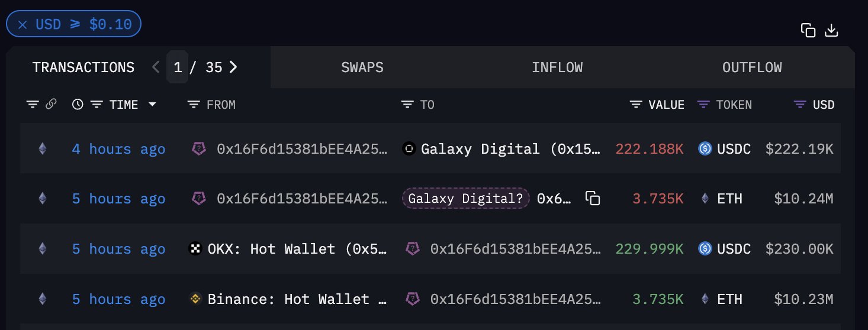The image size is (868, 330).
Task: Switch to the INFLOW tab
Action: coord(557,67)
